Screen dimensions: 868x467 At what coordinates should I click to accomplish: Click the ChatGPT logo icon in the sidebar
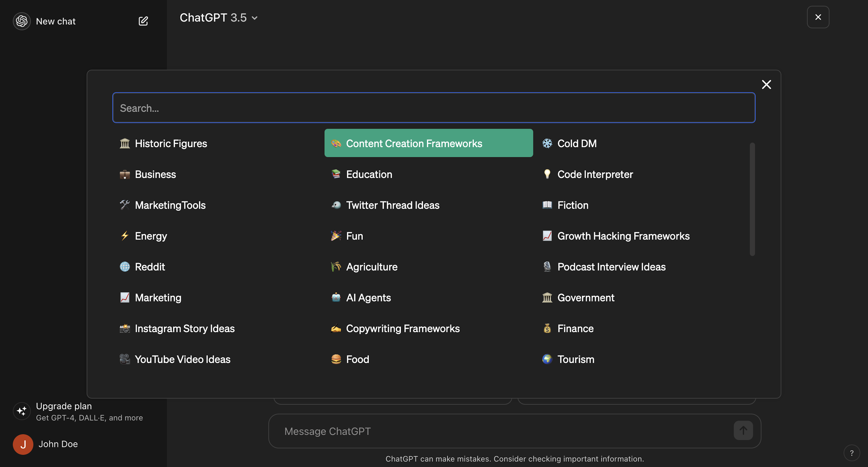click(x=21, y=21)
